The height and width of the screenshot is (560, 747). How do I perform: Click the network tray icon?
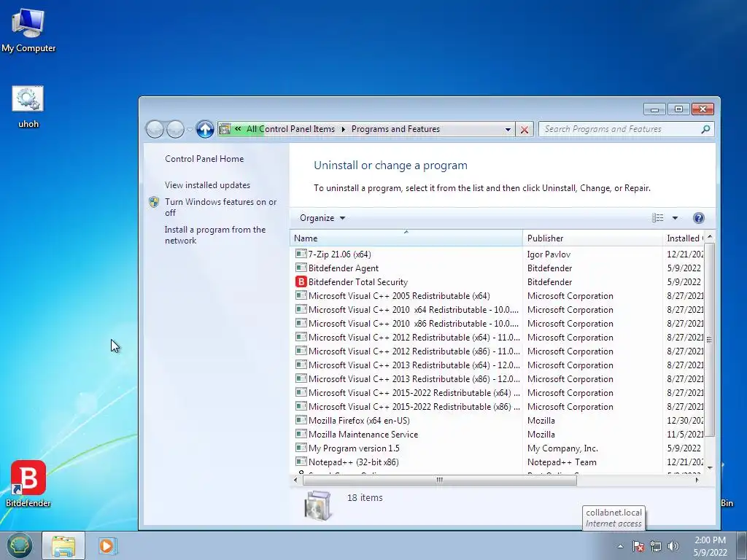pyautogui.click(x=656, y=546)
